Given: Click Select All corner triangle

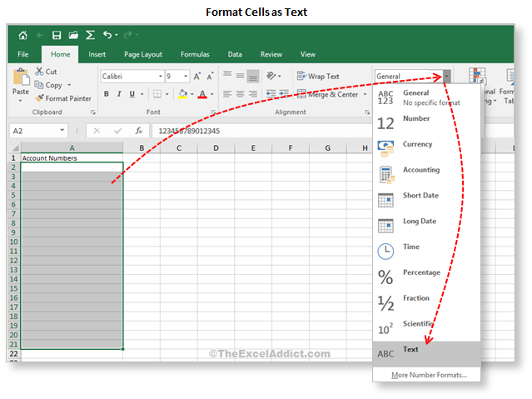Looking at the screenshot, I should [x=15, y=147].
